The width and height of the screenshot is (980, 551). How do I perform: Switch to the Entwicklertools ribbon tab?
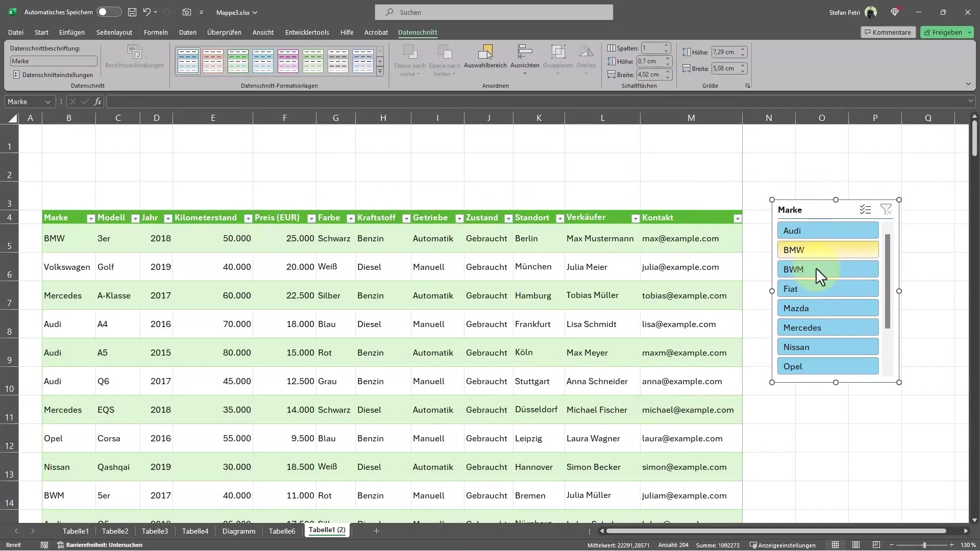(307, 32)
